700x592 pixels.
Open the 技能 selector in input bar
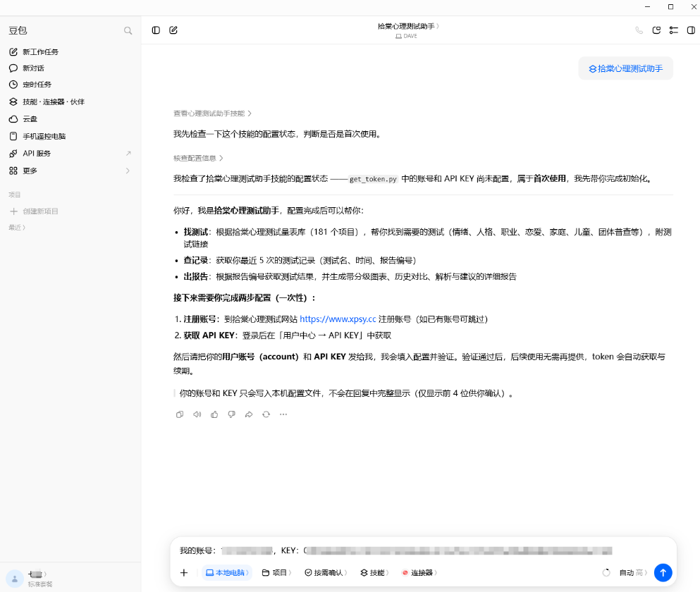point(375,572)
